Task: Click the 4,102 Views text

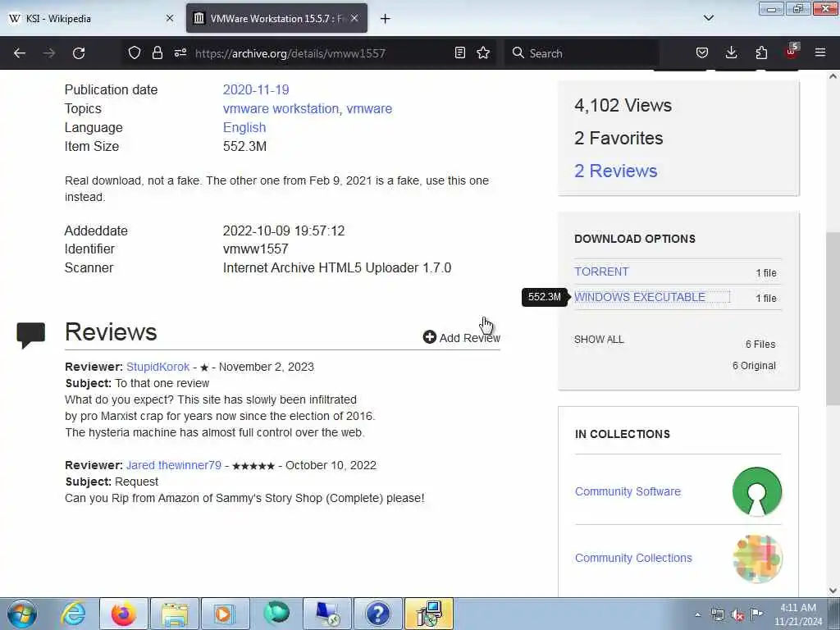Action: pyautogui.click(x=623, y=106)
